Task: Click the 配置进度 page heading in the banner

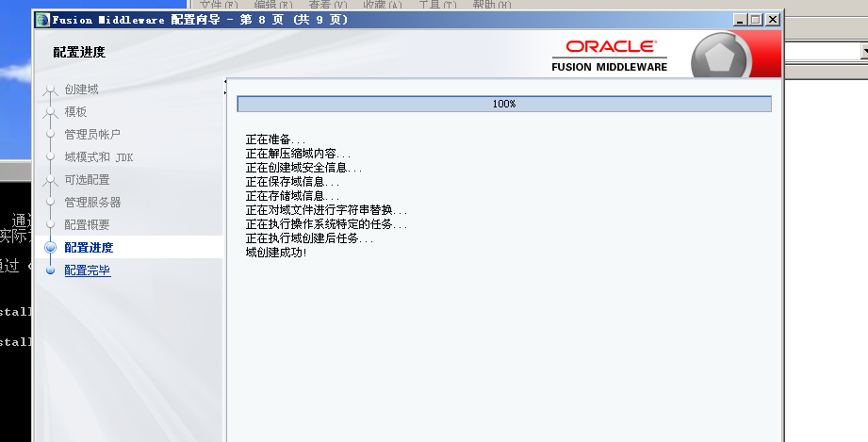Action: [x=79, y=52]
